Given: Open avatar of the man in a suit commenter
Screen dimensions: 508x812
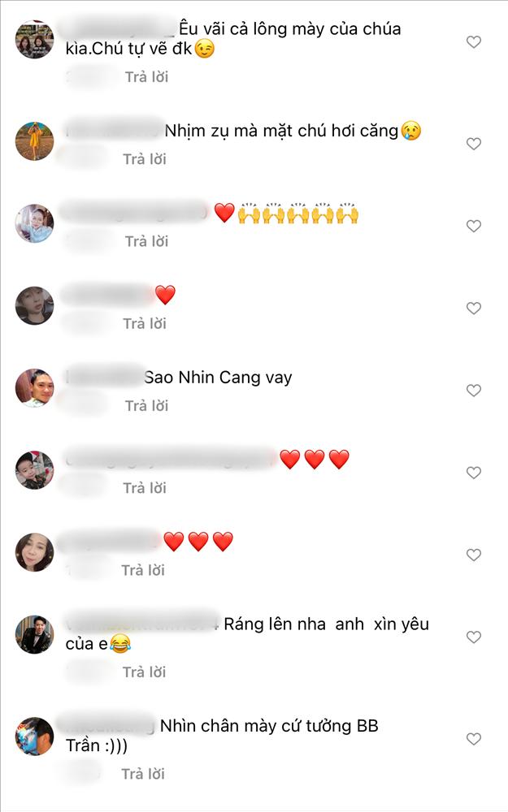Looking at the screenshot, I should pyautogui.click(x=34, y=634).
